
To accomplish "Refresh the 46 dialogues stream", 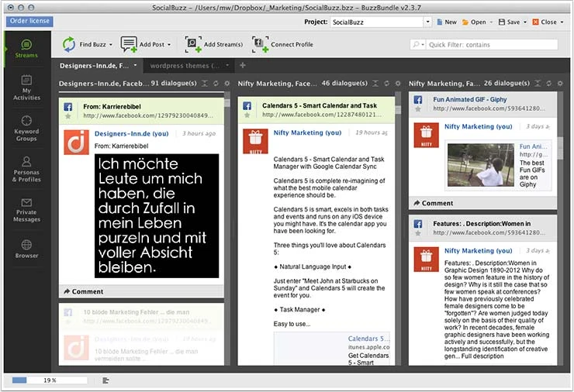I will (386, 84).
